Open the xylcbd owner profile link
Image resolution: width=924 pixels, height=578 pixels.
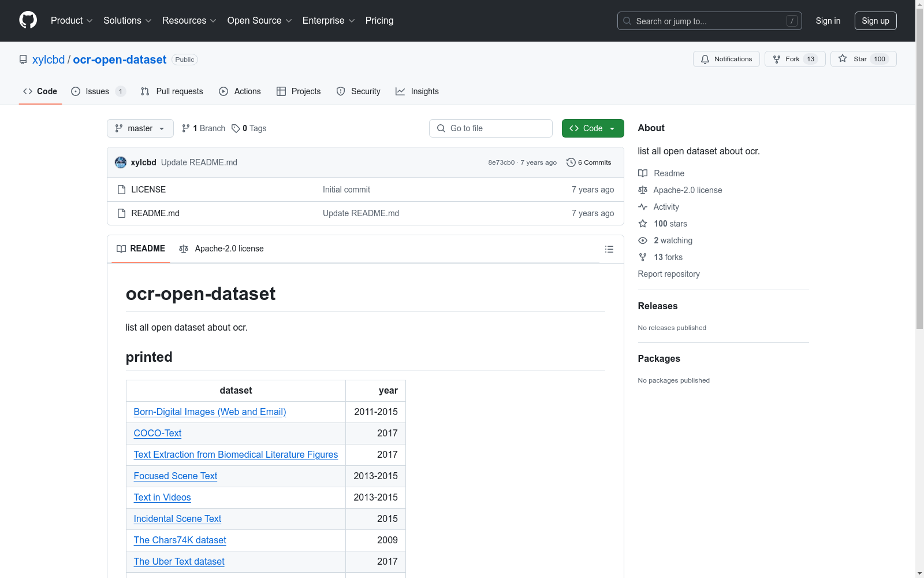[x=49, y=60]
